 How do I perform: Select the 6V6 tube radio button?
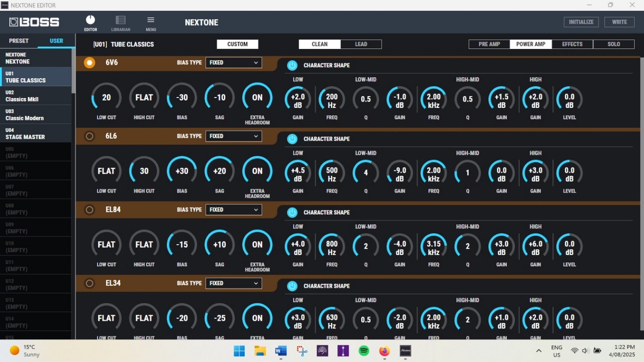tap(89, 63)
